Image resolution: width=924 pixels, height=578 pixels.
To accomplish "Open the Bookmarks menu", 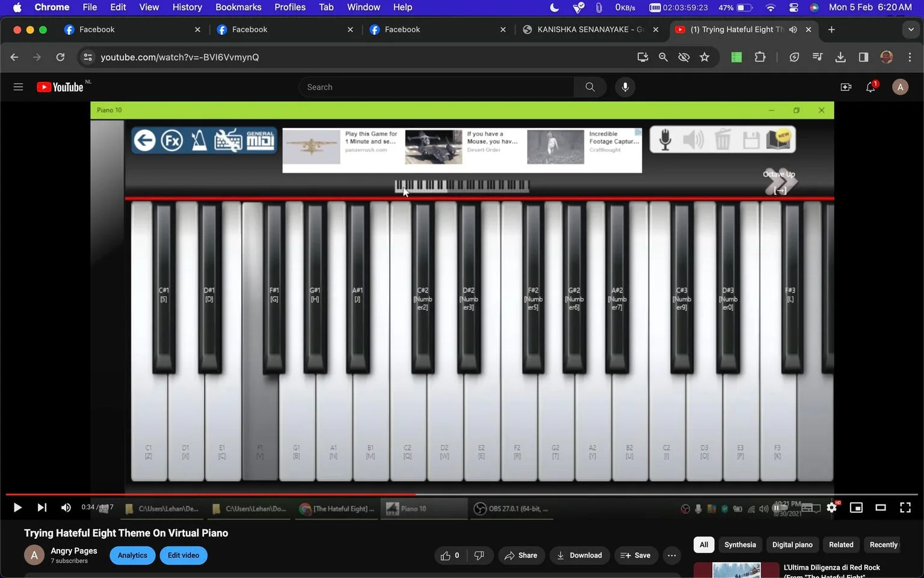I will [238, 7].
